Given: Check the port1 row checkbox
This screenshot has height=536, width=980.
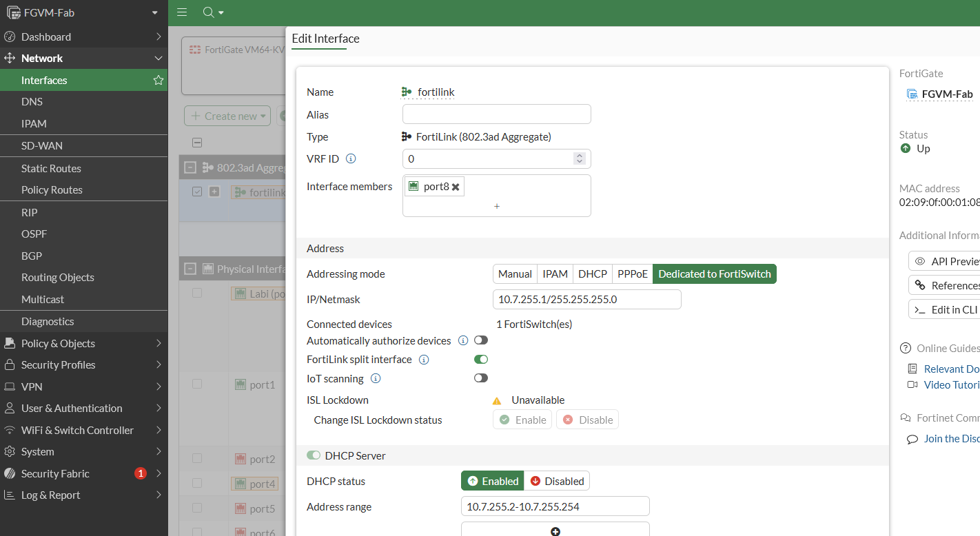Looking at the screenshot, I should 197,384.
